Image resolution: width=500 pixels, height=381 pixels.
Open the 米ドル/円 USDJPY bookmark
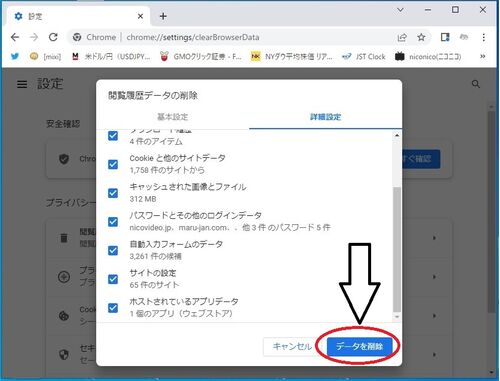tap(111, 56)
